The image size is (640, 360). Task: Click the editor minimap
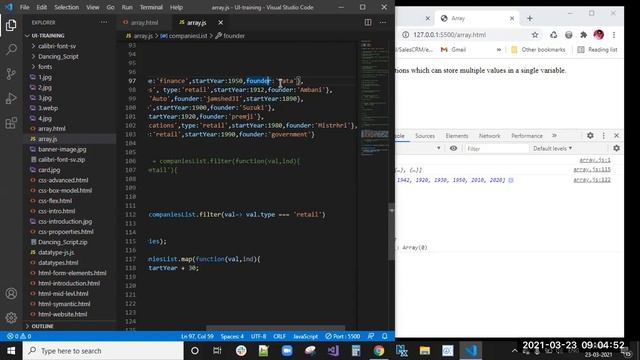click(374, 98)
